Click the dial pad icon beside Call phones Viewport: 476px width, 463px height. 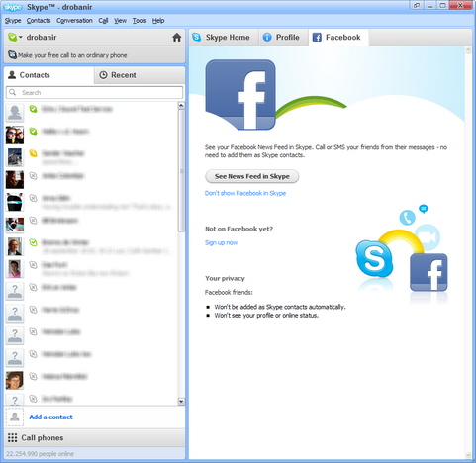coord(13,437)
